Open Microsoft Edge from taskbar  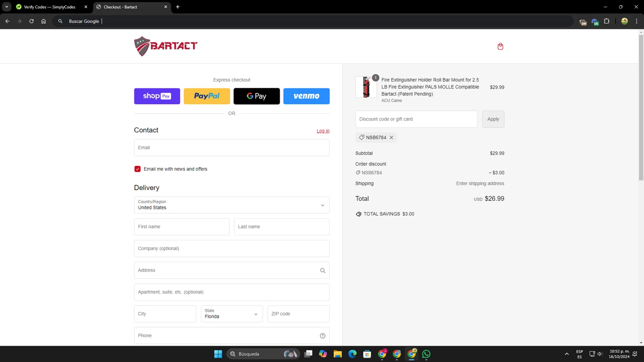tap(352, 354)
